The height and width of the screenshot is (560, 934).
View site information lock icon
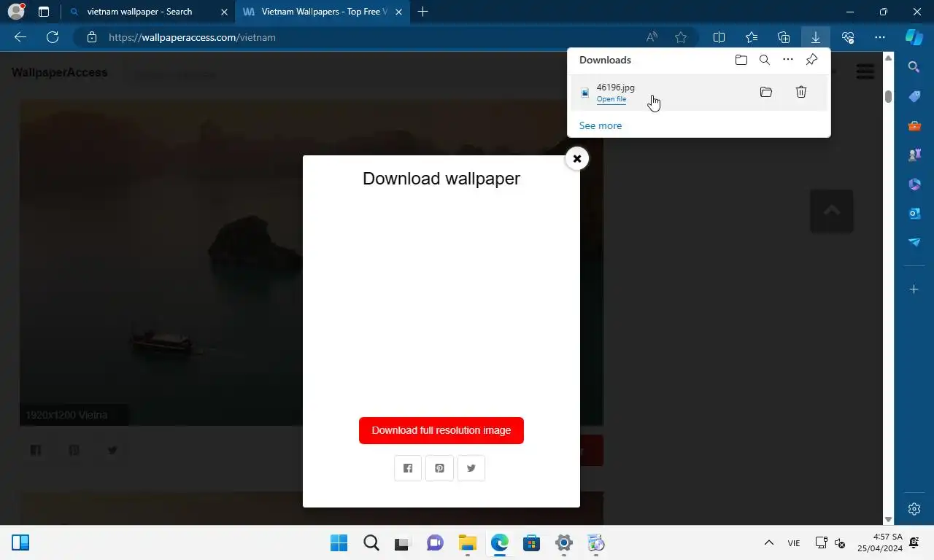(91, 37)
